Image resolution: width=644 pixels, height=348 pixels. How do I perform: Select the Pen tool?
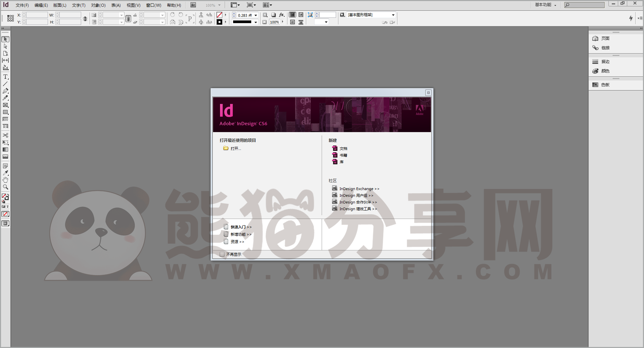pyautogui.click(x=5, y=91)
